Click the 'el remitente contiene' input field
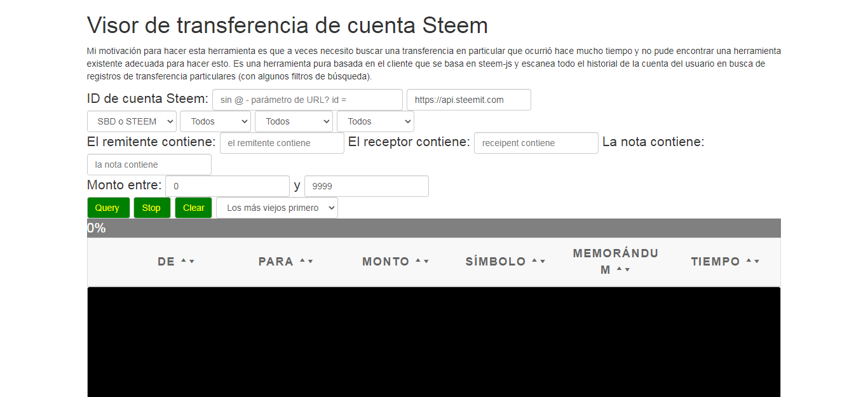 click(x=282, y=143)
